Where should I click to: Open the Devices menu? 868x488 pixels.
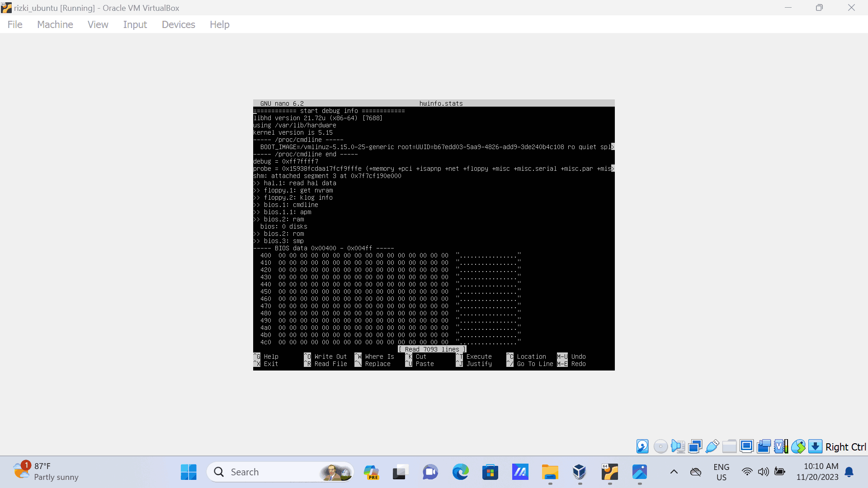179,24
